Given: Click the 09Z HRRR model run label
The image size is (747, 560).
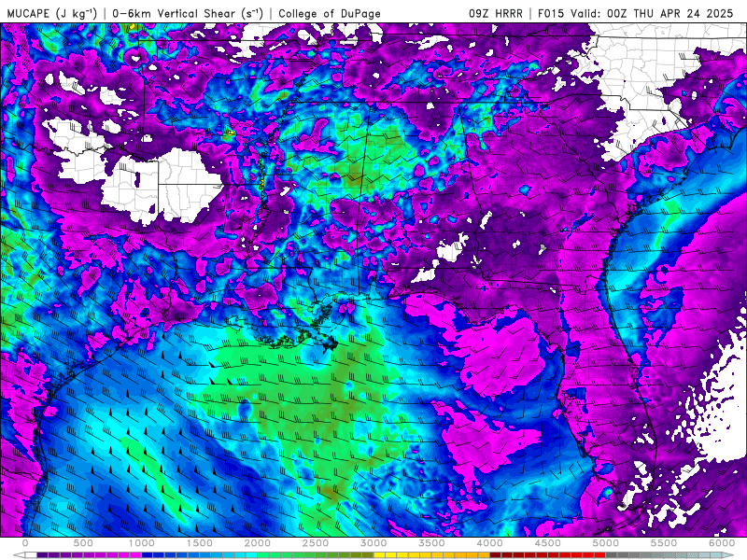Looking at the screenshot, I should pyautogui.click(x=496, y=13).
